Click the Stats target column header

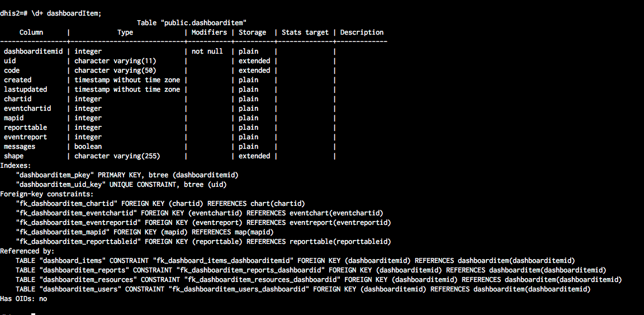(305, 32)
